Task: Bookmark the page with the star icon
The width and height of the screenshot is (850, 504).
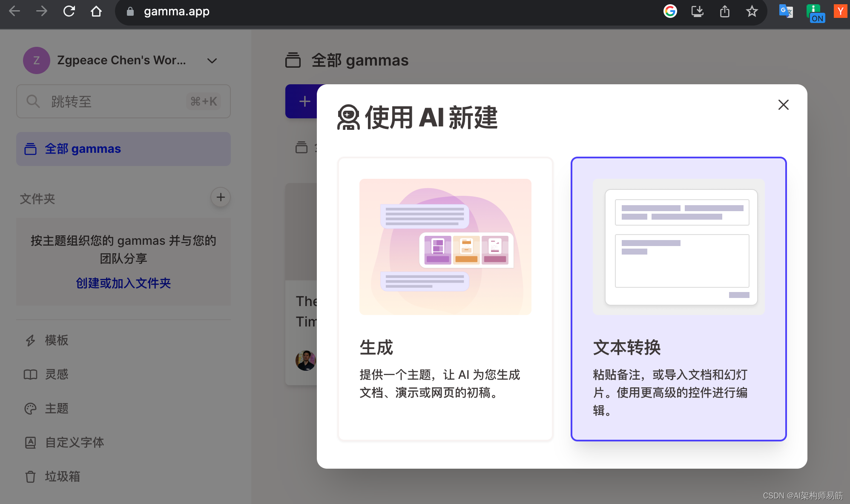Action: 752,11
